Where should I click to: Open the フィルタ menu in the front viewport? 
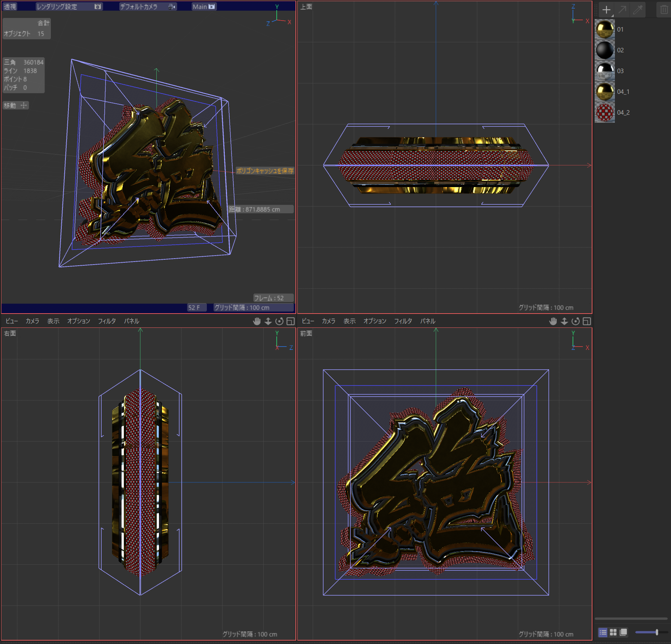coord(403,321)
